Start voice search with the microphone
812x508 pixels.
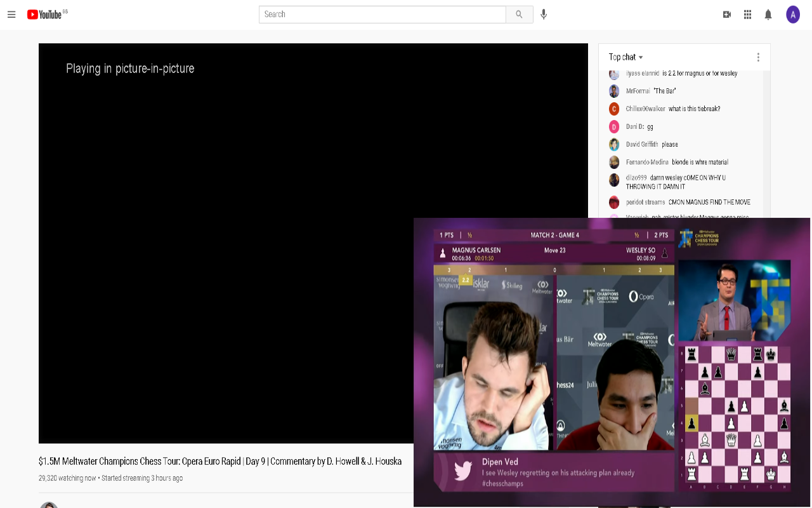[544, 14]
